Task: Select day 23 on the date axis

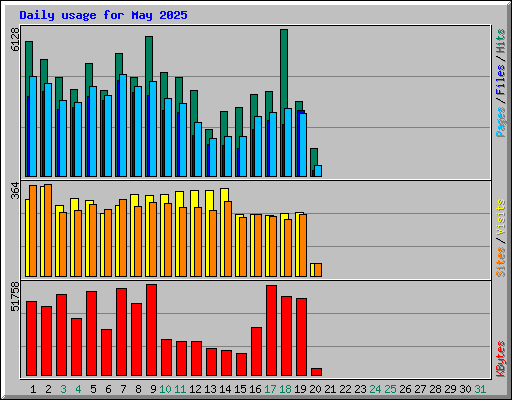Action: click(x=360, y=389)
